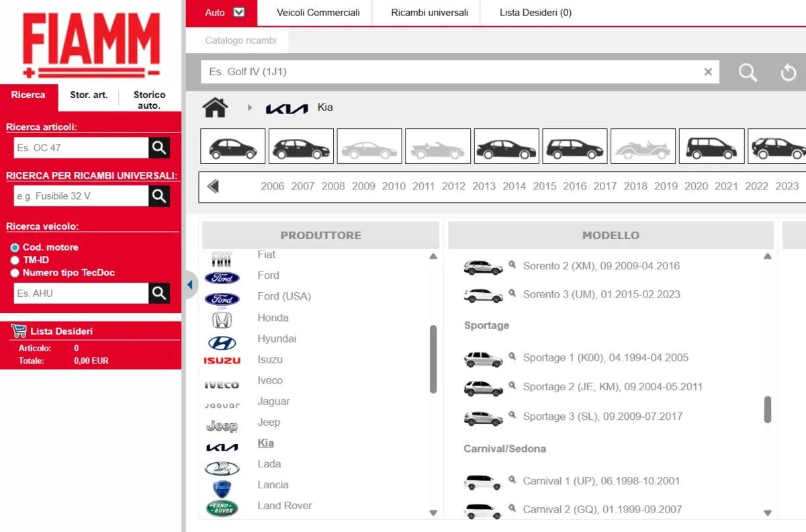This screenshot has height=532, width=806.
Task: Click the Land Rover logo
Action: (x=222, y=508)
